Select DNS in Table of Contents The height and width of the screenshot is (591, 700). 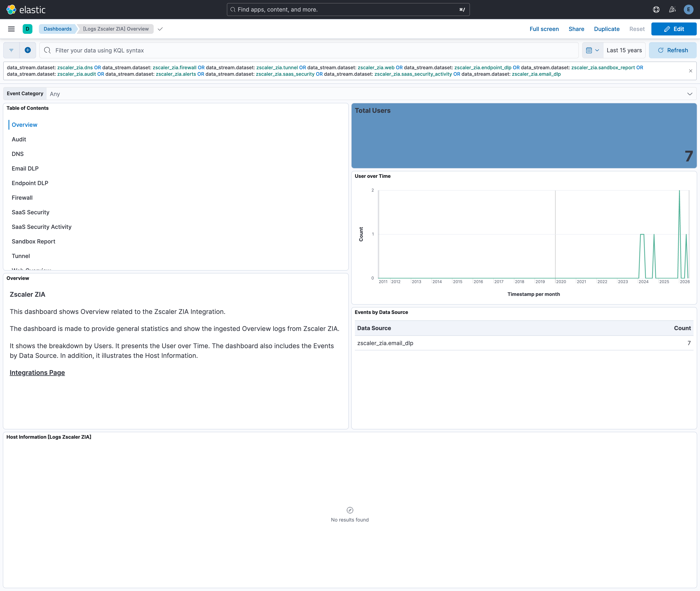[x=18, y=154]
